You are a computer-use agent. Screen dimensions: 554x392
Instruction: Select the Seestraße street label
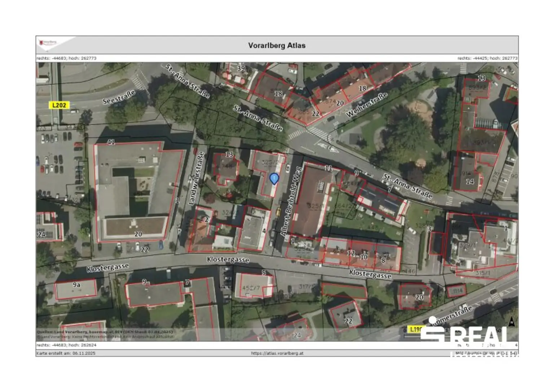pos(119,97)
